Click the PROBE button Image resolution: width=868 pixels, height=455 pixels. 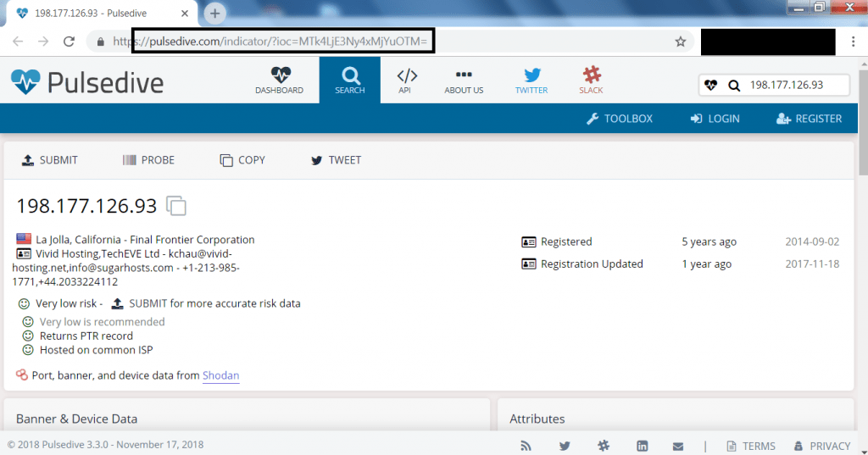click(148, 160)
